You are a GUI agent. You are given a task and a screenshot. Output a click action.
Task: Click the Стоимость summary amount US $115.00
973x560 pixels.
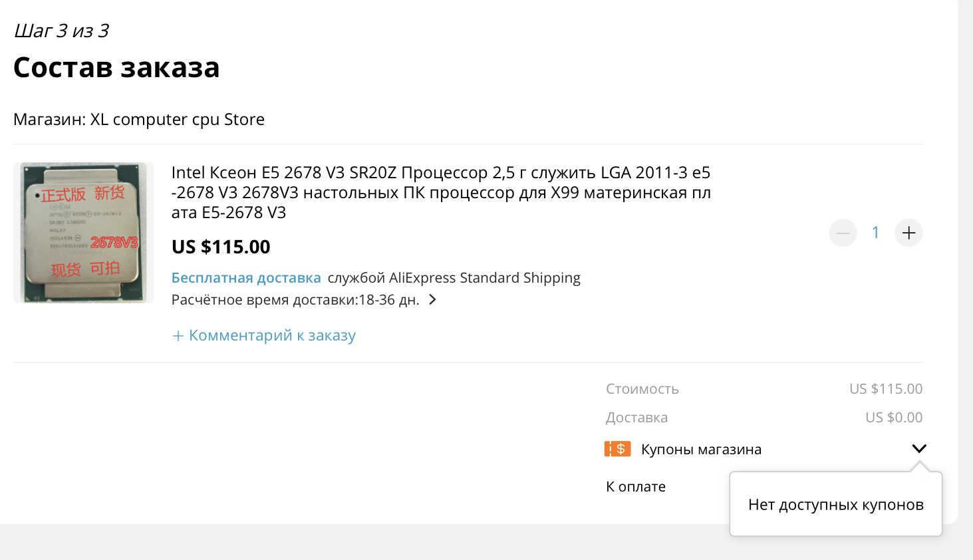click(885, 389)
